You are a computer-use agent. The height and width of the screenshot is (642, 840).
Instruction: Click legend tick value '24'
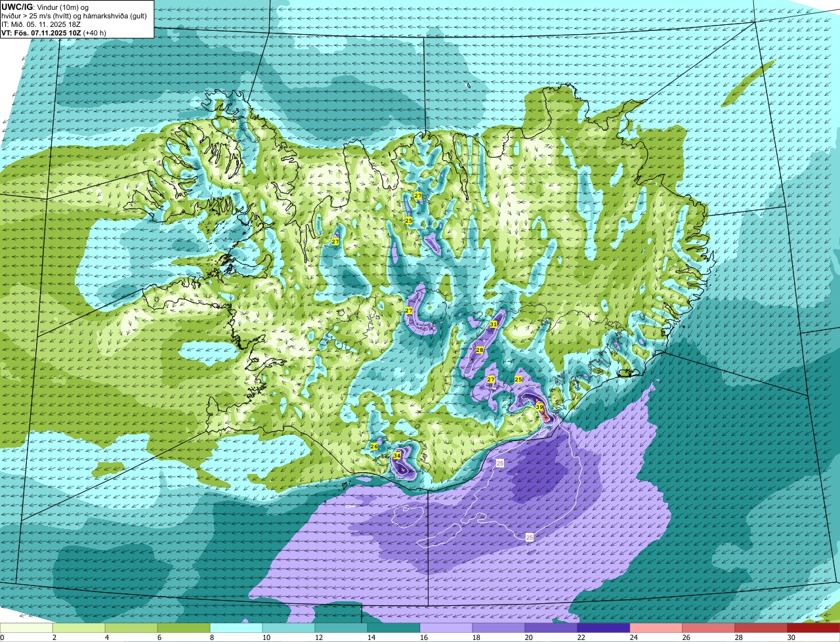pos(633,637)
